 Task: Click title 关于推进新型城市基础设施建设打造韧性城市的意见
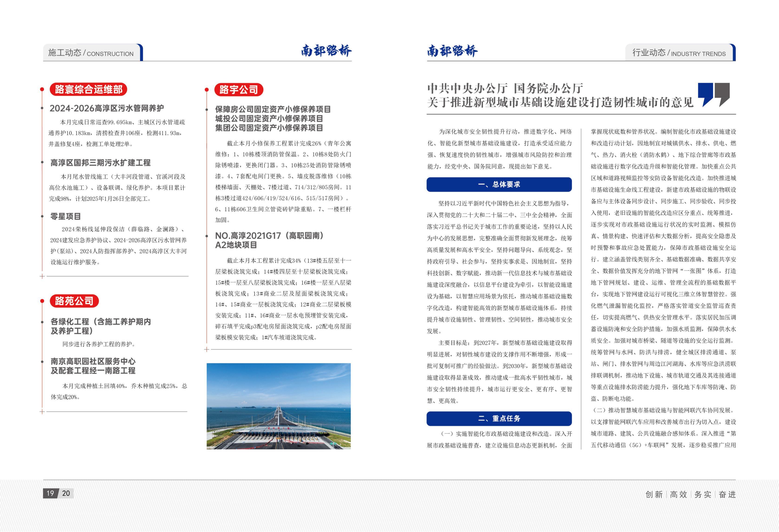[x=560, y=102]
